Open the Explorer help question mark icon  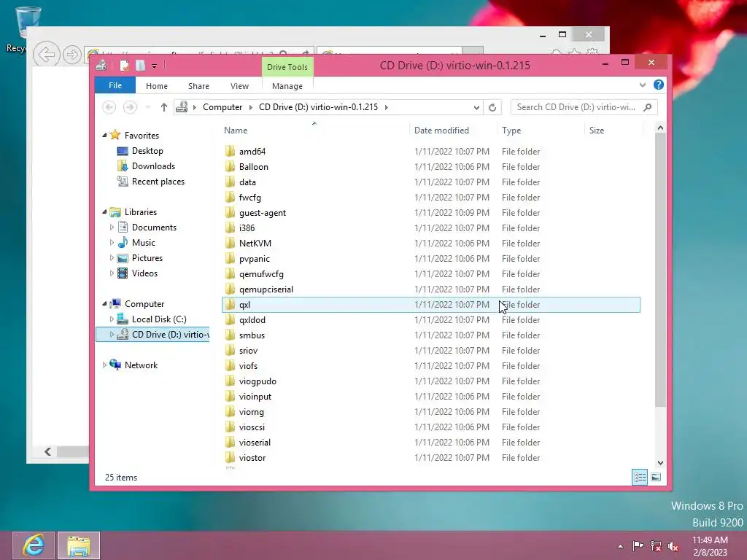[x=659, y=85]
